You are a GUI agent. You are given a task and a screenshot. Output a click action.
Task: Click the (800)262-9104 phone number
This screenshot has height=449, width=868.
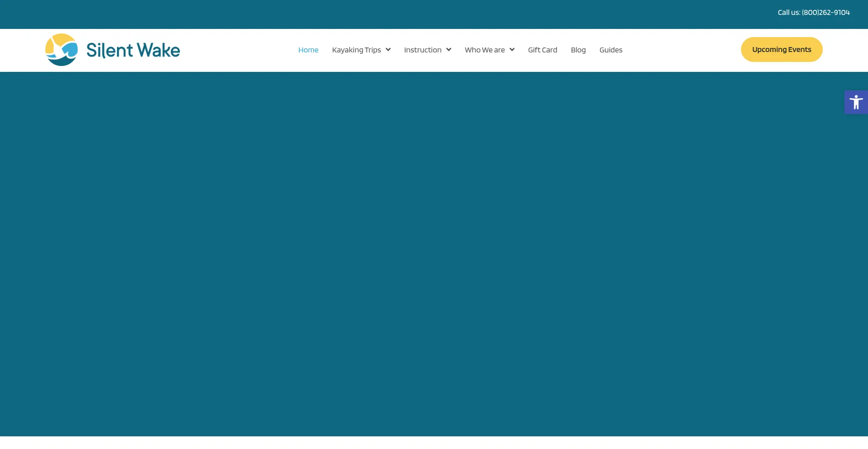click(826, 13)
